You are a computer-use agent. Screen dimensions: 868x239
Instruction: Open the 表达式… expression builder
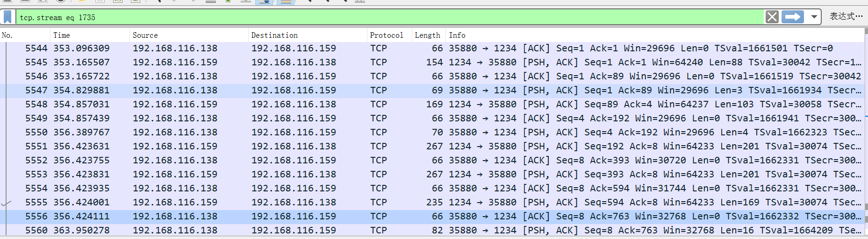tap(846, 16)
